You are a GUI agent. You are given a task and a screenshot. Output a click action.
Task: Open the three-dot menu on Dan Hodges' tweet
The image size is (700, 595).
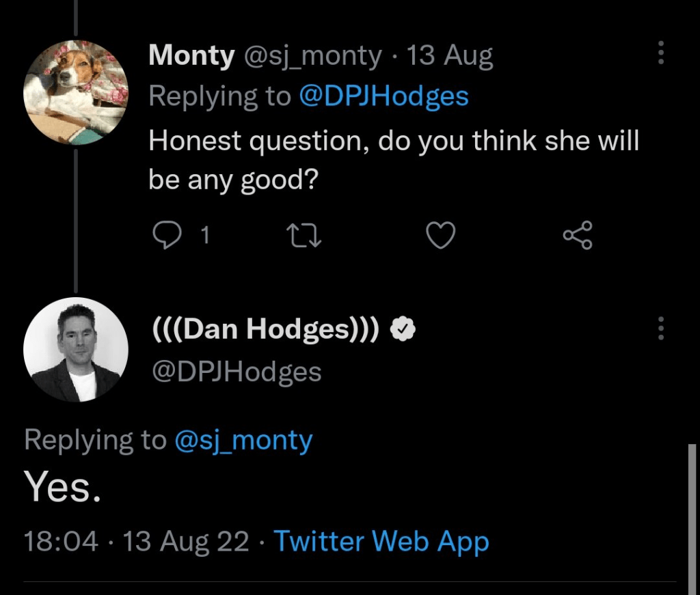point(660,329)
